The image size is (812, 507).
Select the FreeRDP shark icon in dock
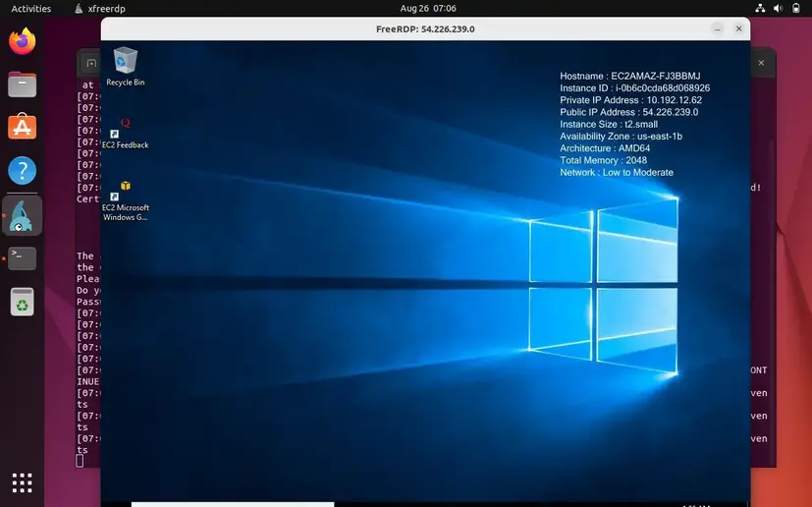pos(22,215)
